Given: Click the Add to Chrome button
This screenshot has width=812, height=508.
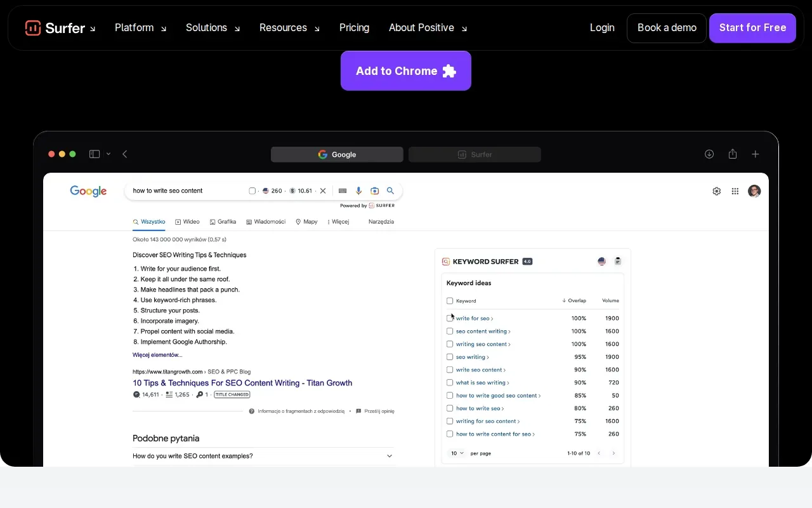Looking at the screenshot, I should tap(406, 70).
